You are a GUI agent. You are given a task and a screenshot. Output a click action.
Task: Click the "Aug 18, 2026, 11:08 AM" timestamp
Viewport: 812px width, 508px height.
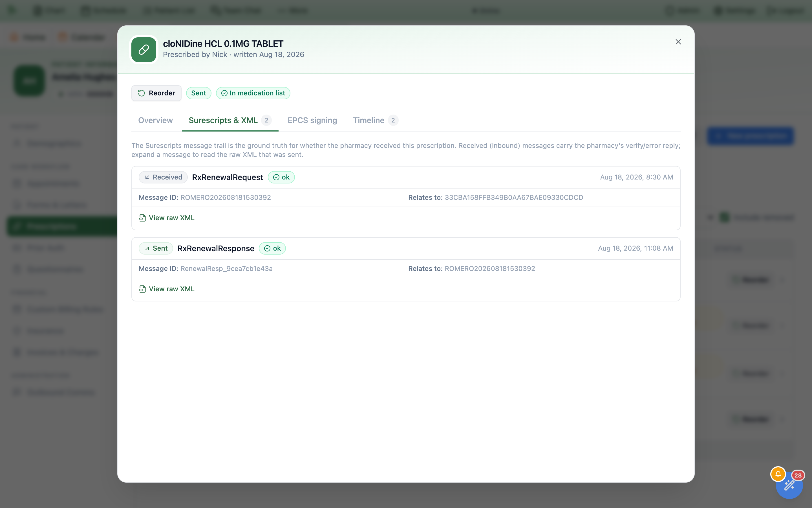636,248
